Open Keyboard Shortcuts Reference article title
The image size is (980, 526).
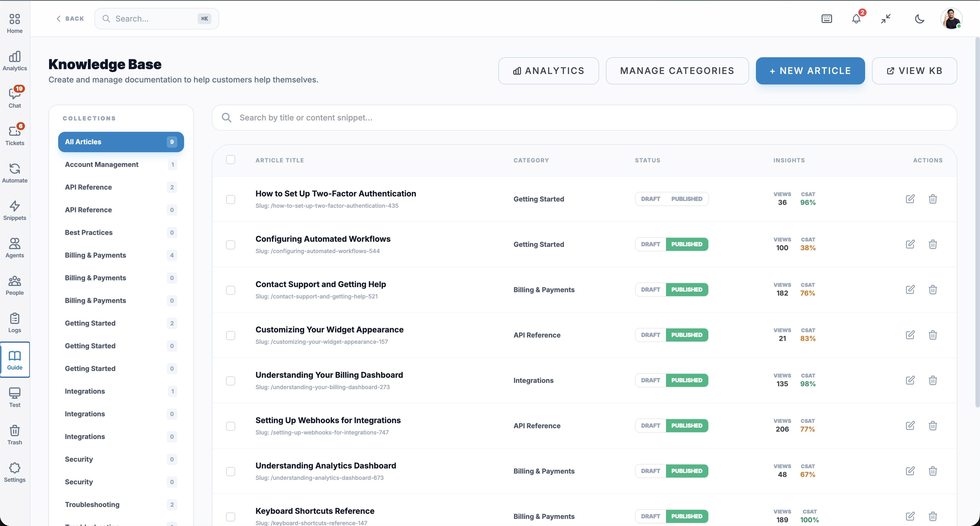pyautogui.click(x=315, y=511)
